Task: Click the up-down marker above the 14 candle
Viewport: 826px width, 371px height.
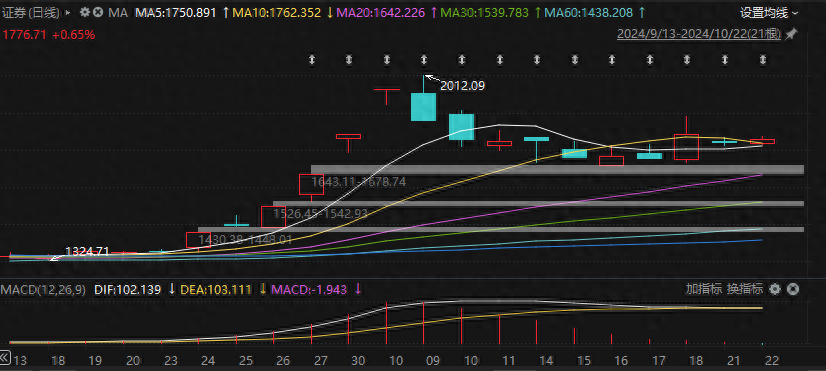Action: pos(536,60)
